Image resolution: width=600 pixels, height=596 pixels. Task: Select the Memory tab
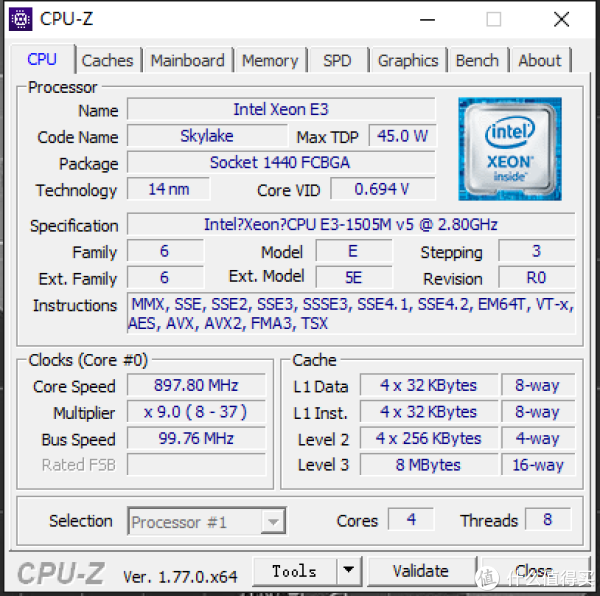pyautogui.click(x=270, y=60)
